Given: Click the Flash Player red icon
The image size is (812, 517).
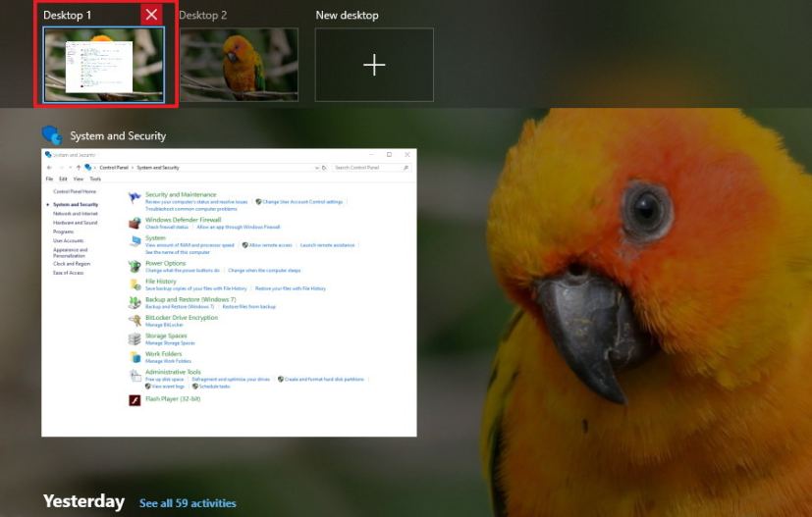Looking at the screenshot, I should [x=135, y=400].
